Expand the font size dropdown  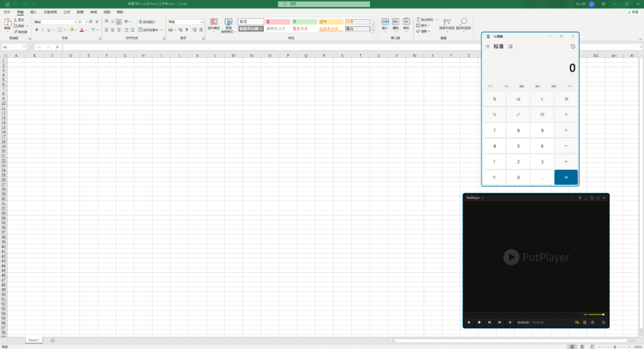click(x=86, y=22)
